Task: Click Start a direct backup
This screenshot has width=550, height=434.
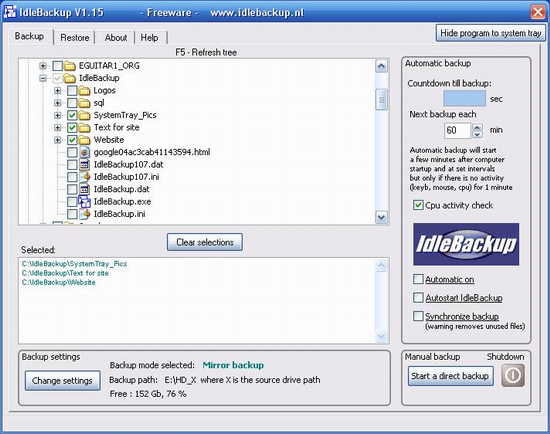Action: point(450,376)
